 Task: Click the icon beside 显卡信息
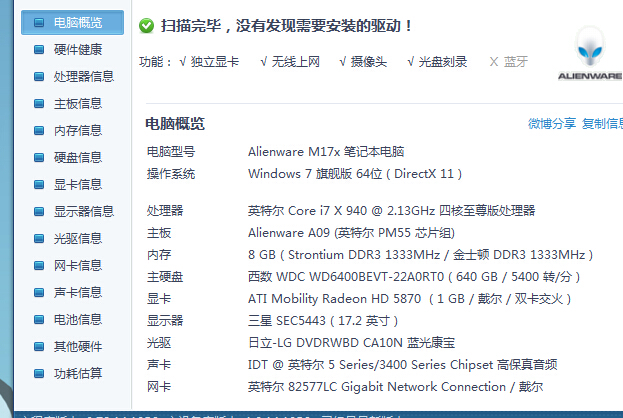pyautogui.click(x=39, y=184)
